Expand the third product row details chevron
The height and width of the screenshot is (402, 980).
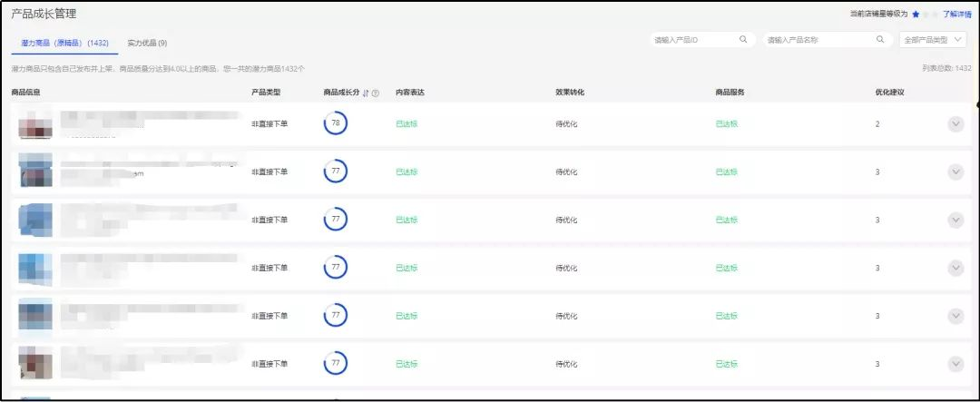coord(955,220)
